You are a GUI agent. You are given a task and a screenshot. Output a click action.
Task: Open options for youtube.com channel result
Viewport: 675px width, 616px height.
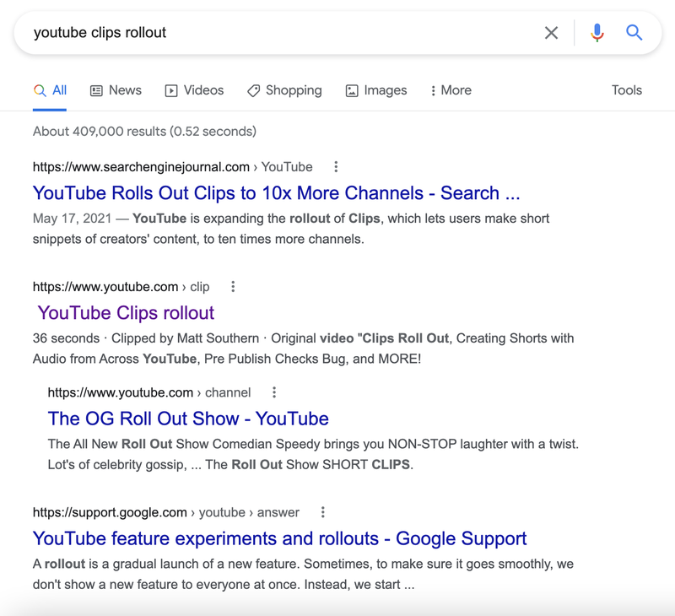pos(273,392)
